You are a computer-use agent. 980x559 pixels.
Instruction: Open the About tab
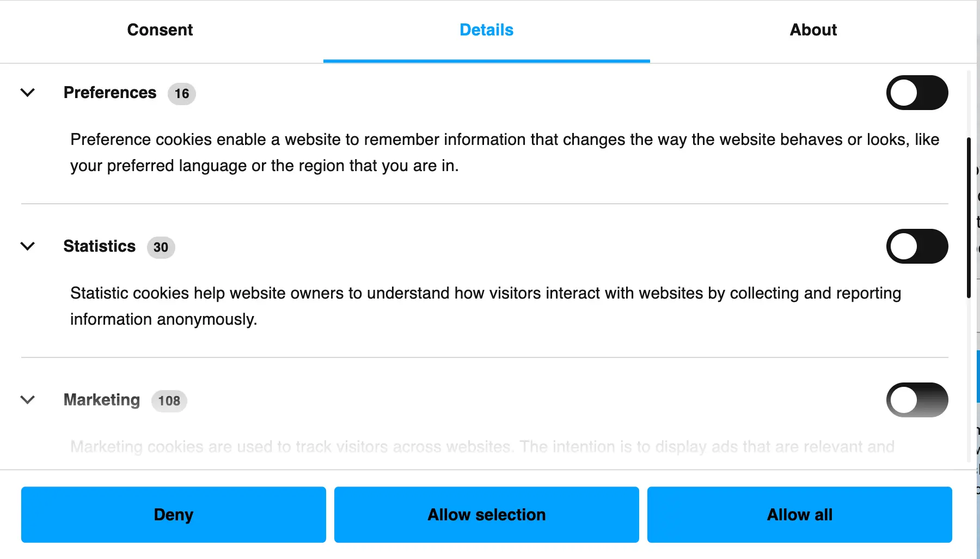813,30
